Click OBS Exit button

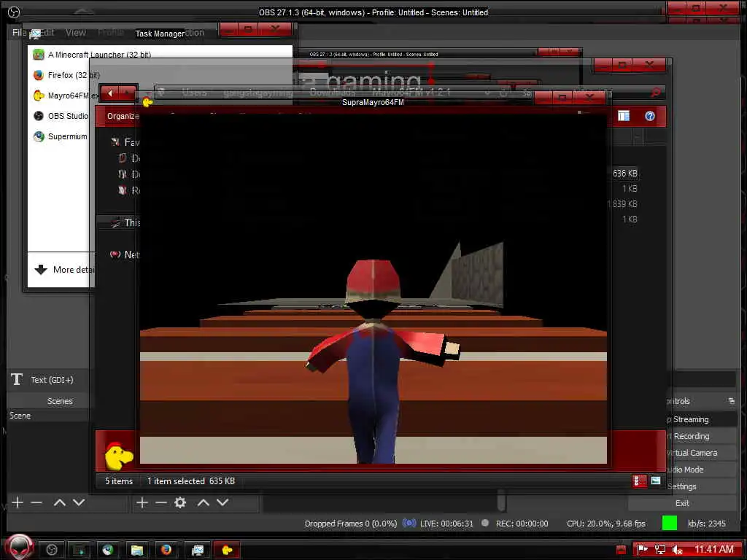683,503
